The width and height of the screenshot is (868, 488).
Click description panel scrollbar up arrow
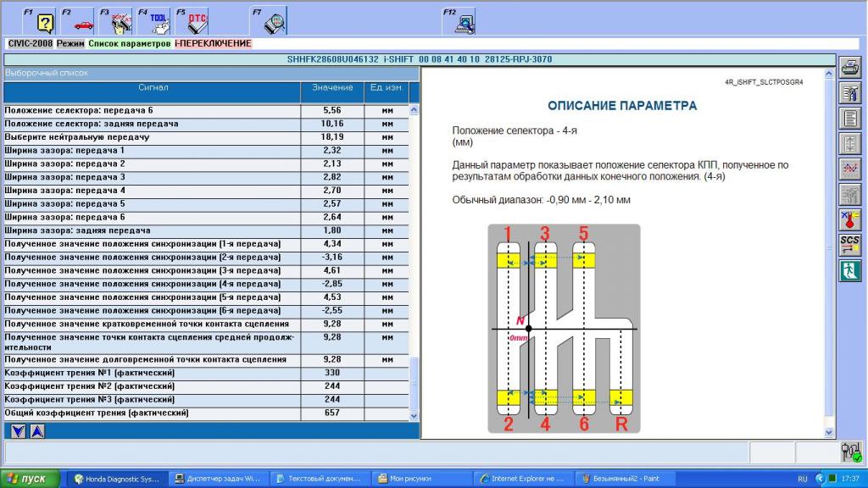pyautogui.click(x=829, y=73)
